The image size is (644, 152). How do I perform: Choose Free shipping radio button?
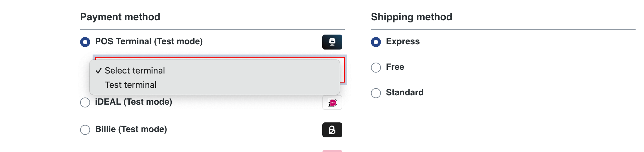pos(376,67)
